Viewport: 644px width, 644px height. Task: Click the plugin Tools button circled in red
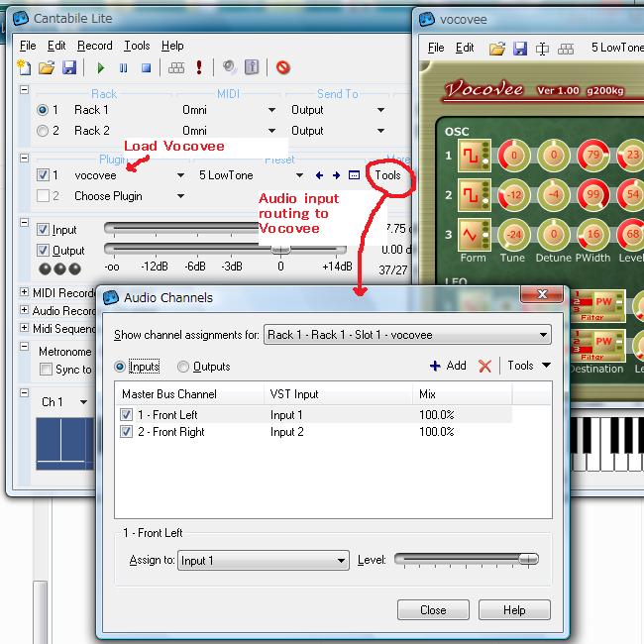coord(387,175)
